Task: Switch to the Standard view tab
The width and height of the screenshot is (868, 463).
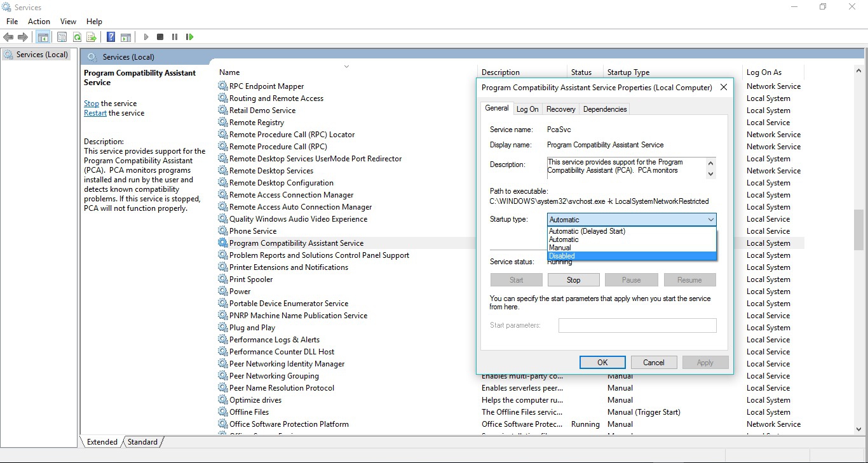Action: 142,442
